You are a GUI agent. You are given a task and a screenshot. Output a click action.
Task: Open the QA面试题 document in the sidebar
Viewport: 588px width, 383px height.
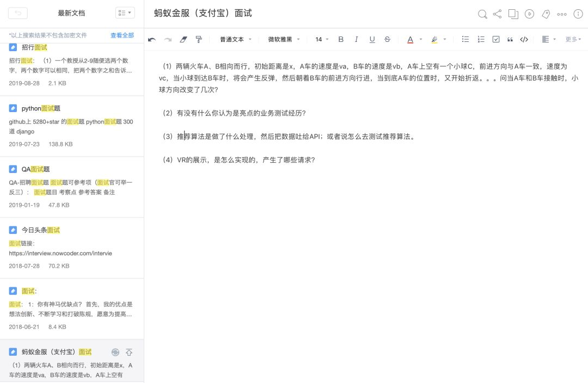click(x=36, y=169)
